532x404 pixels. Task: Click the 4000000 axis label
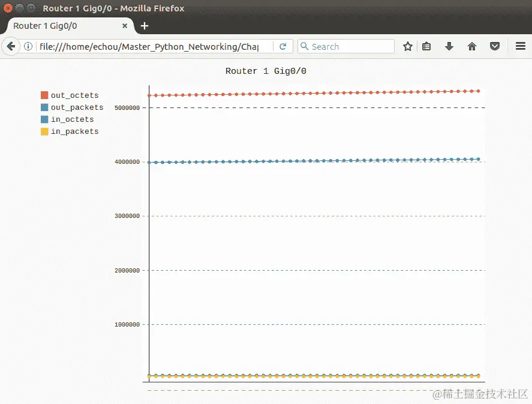click(x=127, y=162)
